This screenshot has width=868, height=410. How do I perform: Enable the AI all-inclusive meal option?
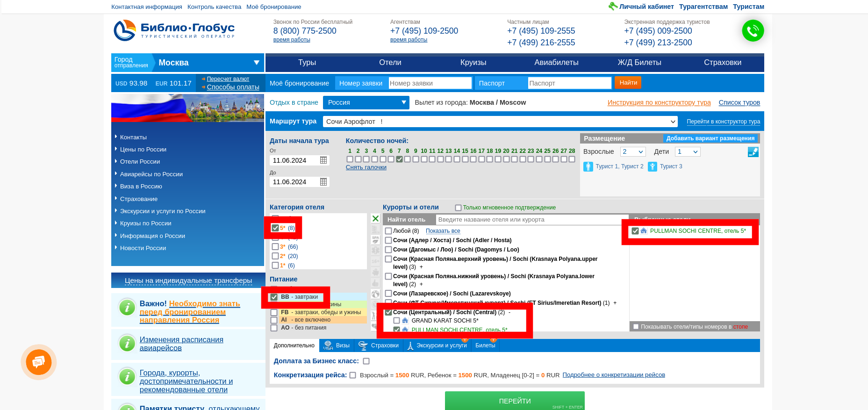pos(274,320)
